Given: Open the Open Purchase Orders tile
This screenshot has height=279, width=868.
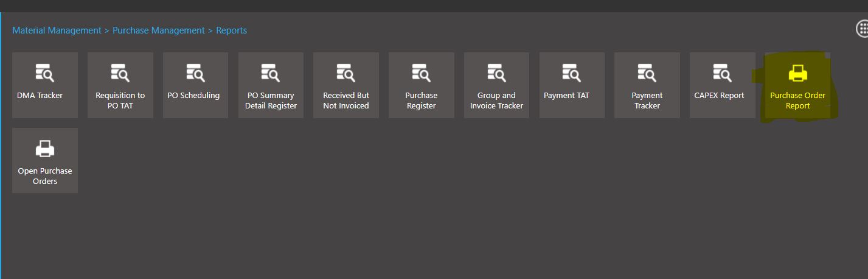Looking at the screenshot, I should tap(45, 161).
